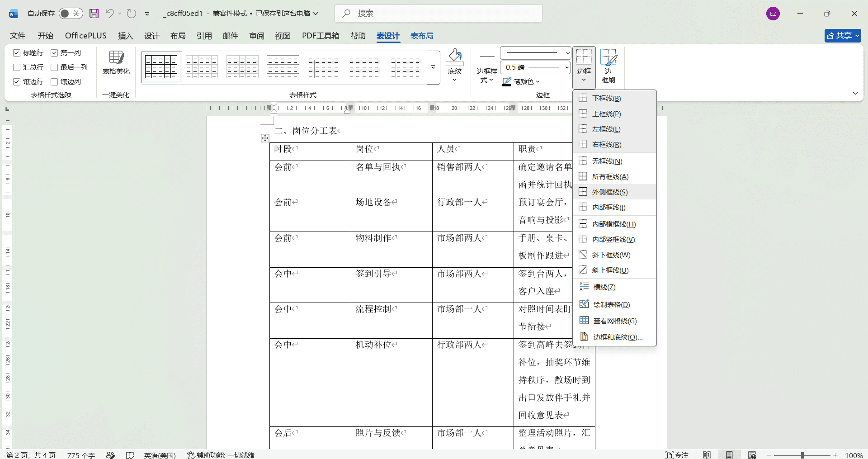Click the Save icon in title bar
Screen dimensions: 868x459
[x=94, y=14]
